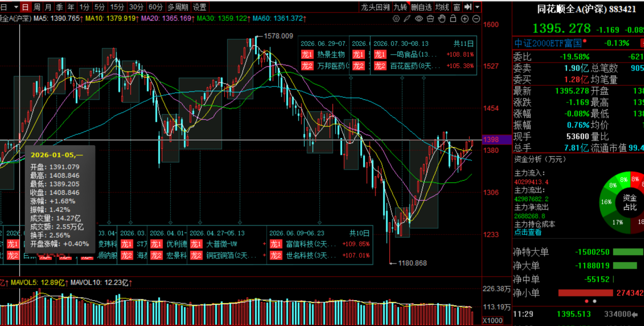This screenshot has width=644, height=326.
Task: Collapse side panel with arrow-bar icon
Action: pos(468,7)
